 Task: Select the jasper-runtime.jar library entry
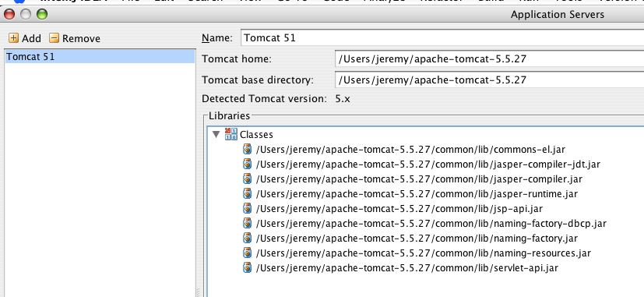(x=417, y=194)
